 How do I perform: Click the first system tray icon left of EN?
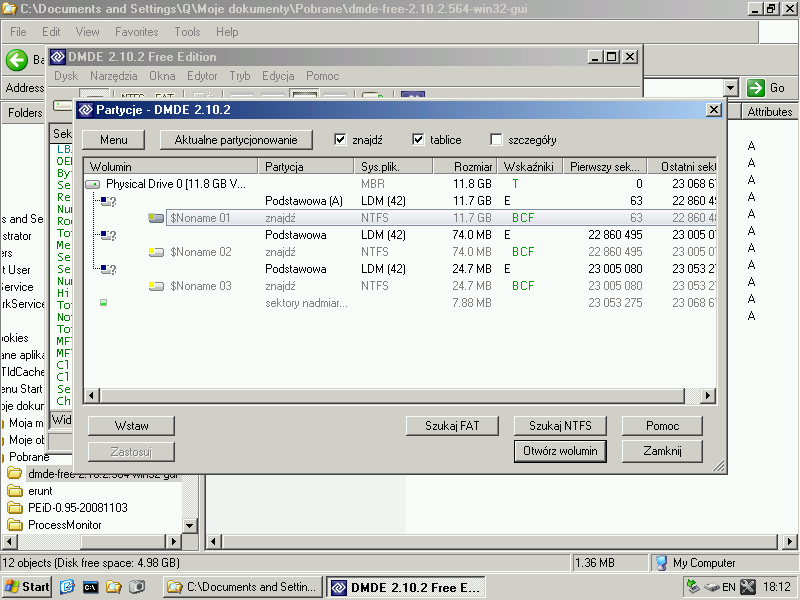pos(693,587)
